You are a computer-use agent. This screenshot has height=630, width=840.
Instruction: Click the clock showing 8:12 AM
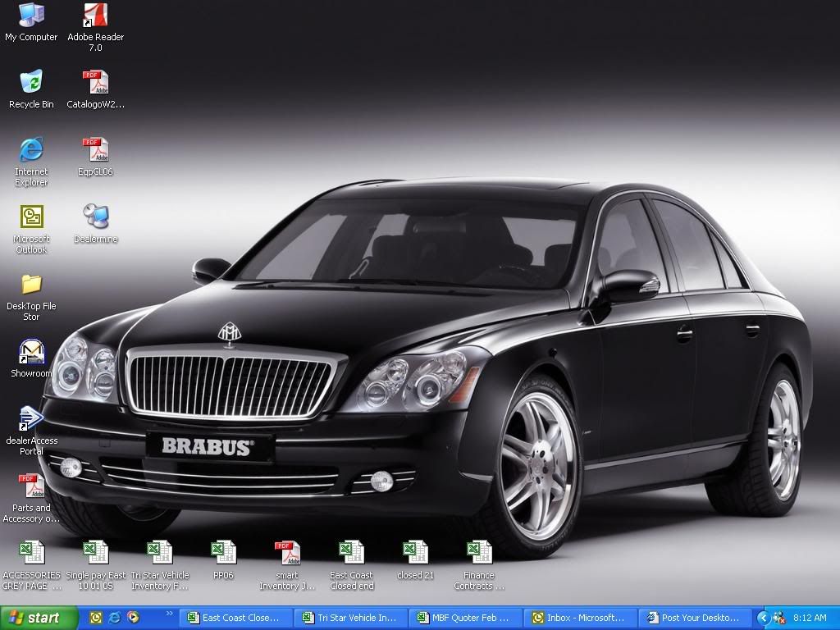pos(810,618)
